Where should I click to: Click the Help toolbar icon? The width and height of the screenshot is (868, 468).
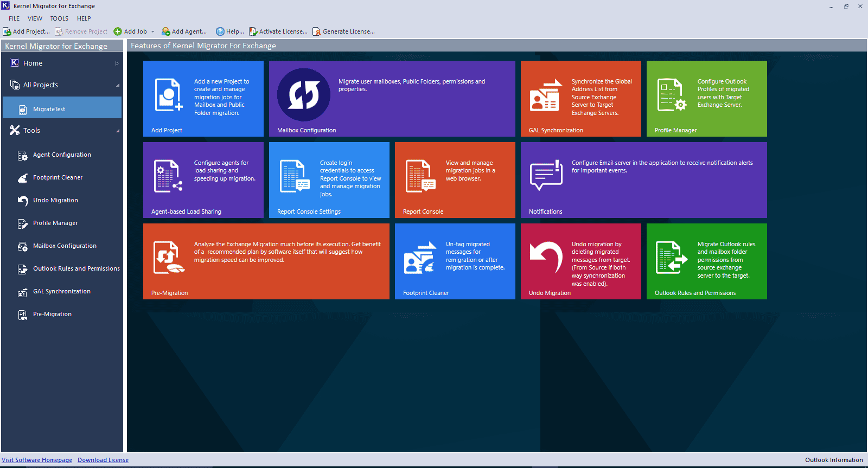coord(220,31)
